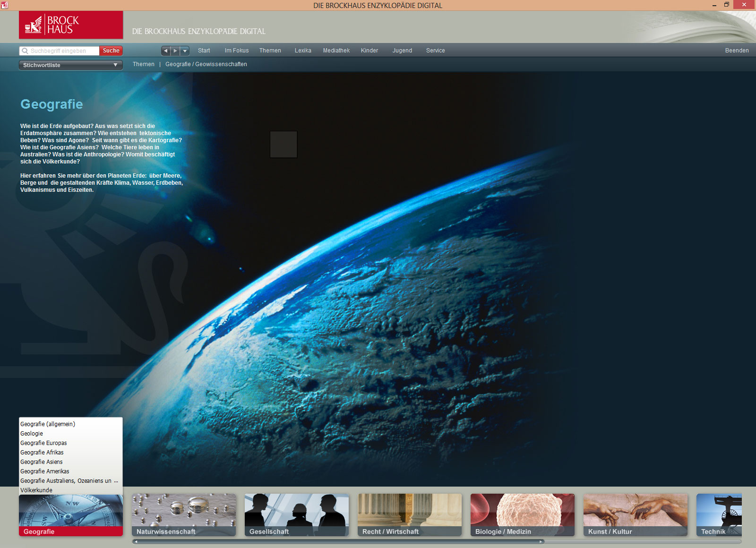Open the Kunst / Kultur topic thumbnail
The image size is (756, 548).
(x=636, y=515)
